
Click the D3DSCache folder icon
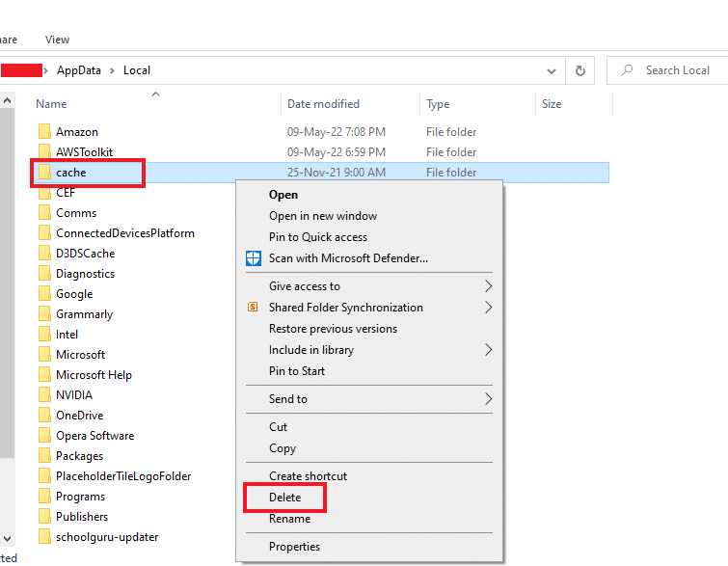tap(44, 253)
